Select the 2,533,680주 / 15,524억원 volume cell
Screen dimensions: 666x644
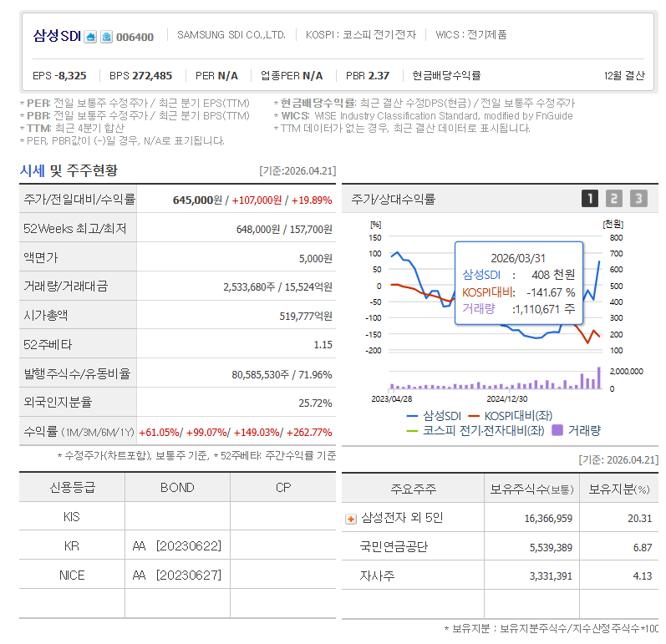277,287
